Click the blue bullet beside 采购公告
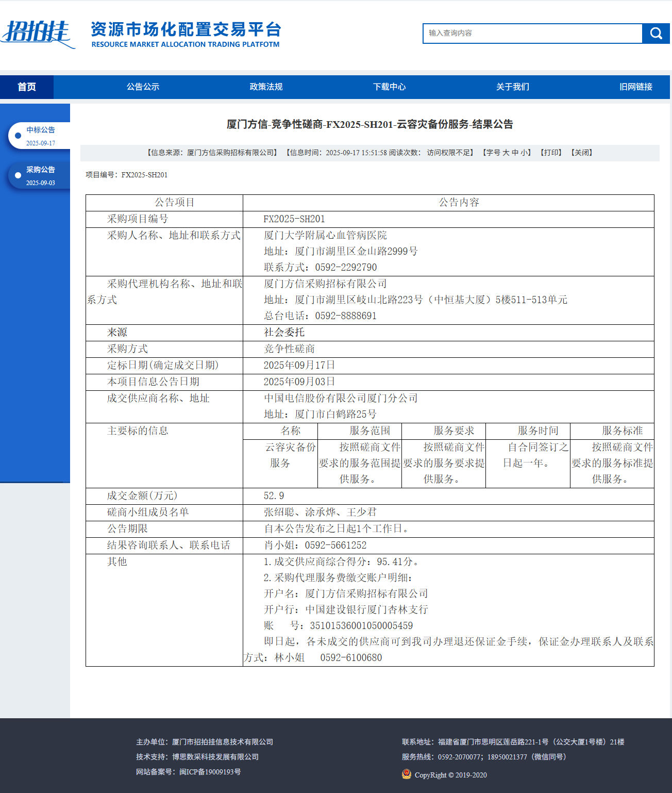The image size is (672, 793). point(19,176)
